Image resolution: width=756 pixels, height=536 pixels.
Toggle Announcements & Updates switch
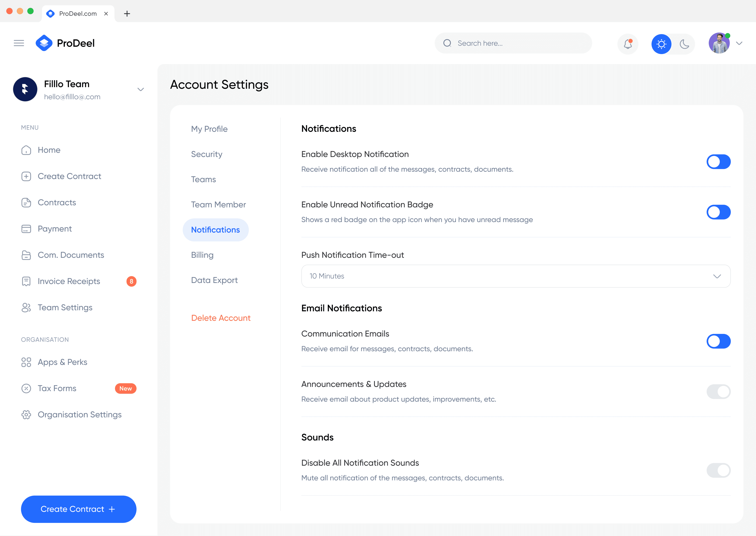pyautogui.click(x=718, y=392)
